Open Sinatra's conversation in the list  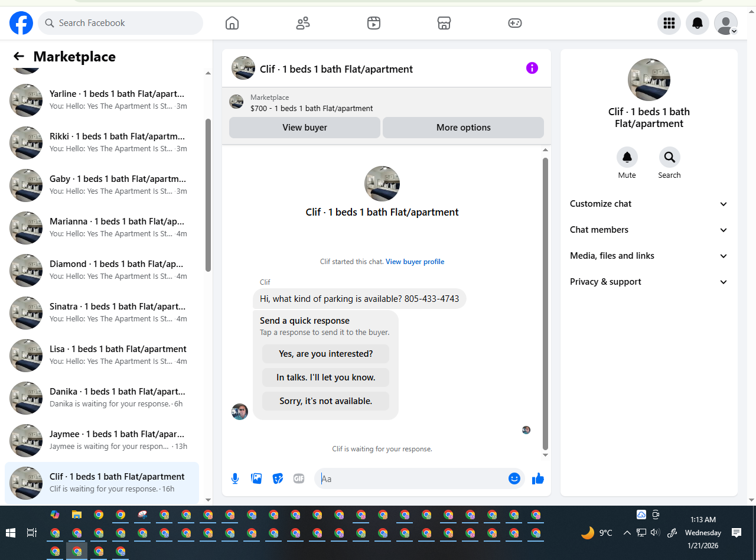coord(102,312)
